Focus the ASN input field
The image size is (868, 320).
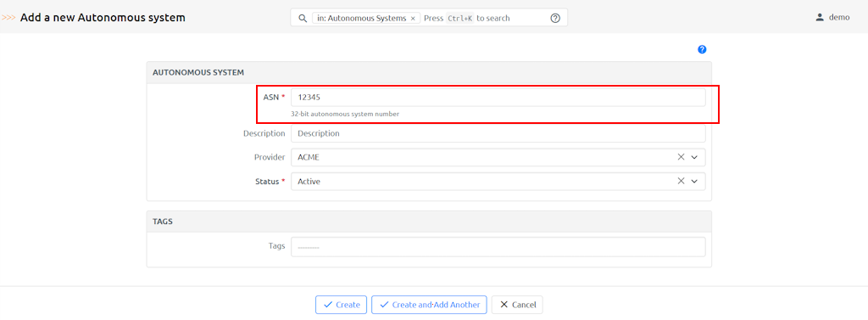pos(498,97)
